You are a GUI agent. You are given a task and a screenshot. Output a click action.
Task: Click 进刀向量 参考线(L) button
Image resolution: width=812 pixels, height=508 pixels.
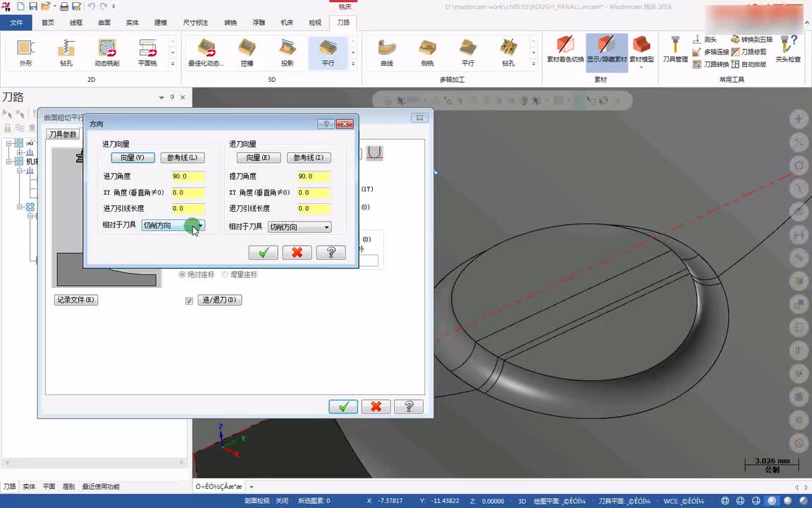(x=183, y=157)
